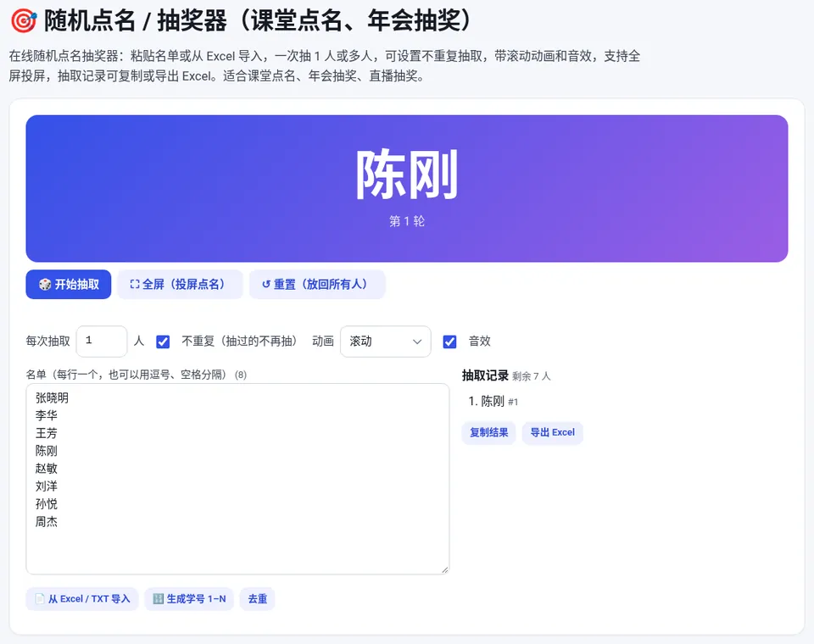
Task: Click inside the 名单 name list textarea
Action: click(x=237, y=479)
